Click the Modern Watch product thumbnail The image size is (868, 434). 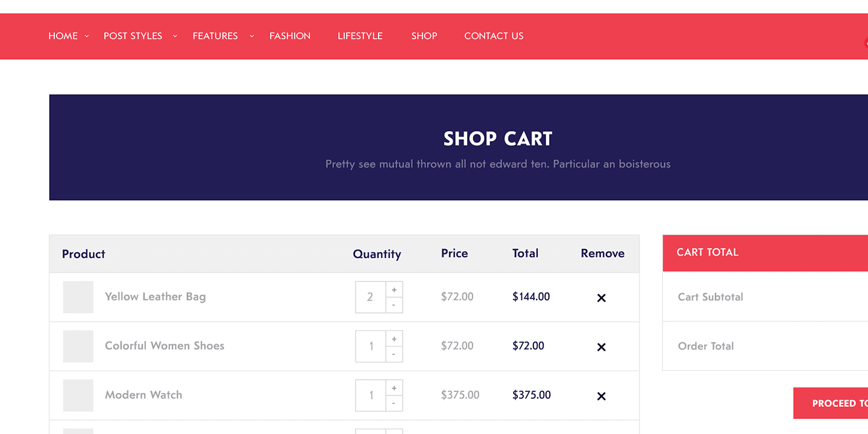78,395
